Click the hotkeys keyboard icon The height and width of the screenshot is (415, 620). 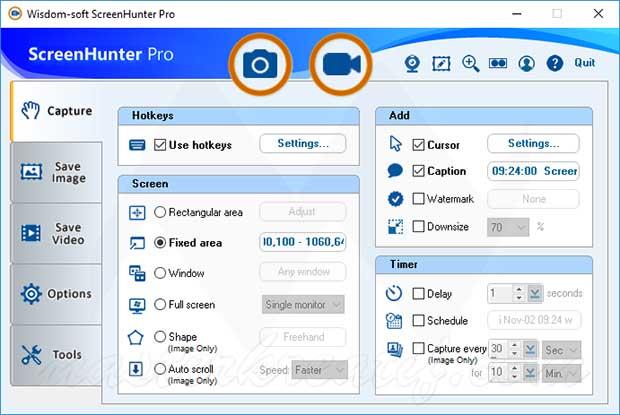point(137,145)
